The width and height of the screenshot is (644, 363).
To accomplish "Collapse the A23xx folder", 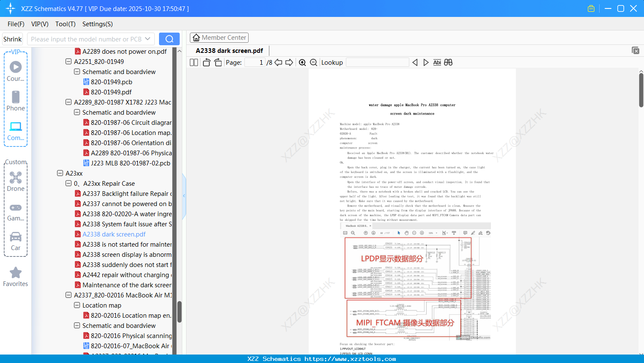I will pyautogui.click(x=60, y=173).
